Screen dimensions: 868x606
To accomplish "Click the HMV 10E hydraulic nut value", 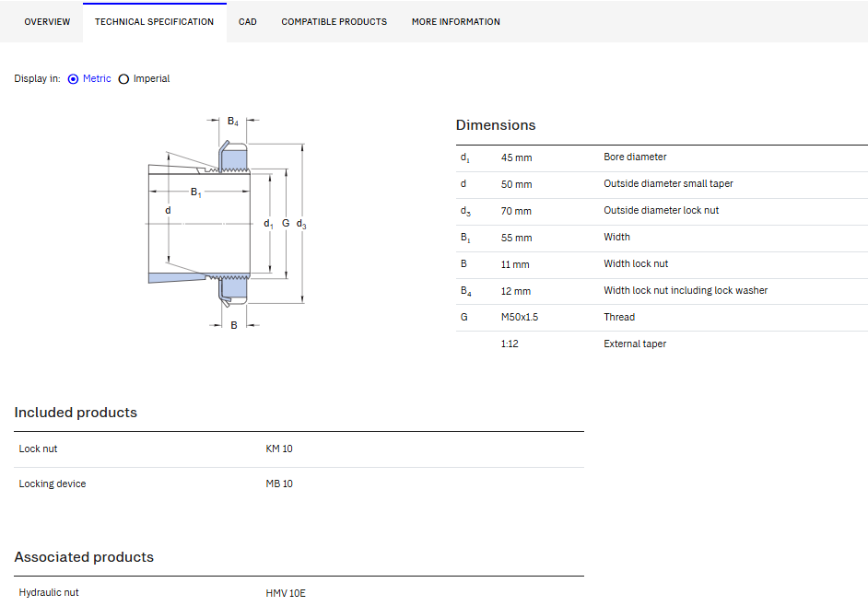I will [x=286, y=593].
